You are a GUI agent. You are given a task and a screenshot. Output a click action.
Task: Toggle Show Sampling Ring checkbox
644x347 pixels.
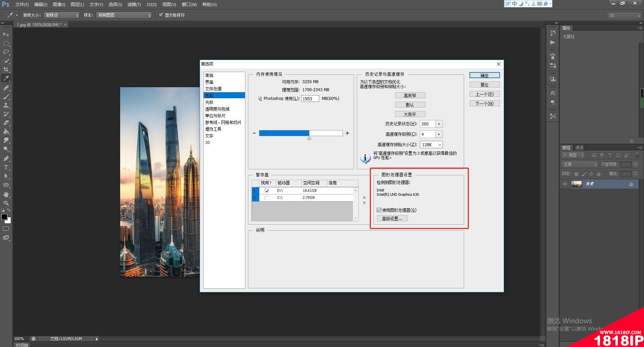(161, 15)
